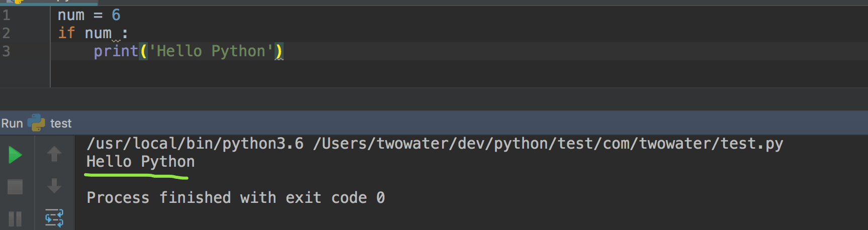Click the gray stop square in Run panel
The width and height of the screenshot is (868, 230).
point(15,187)
